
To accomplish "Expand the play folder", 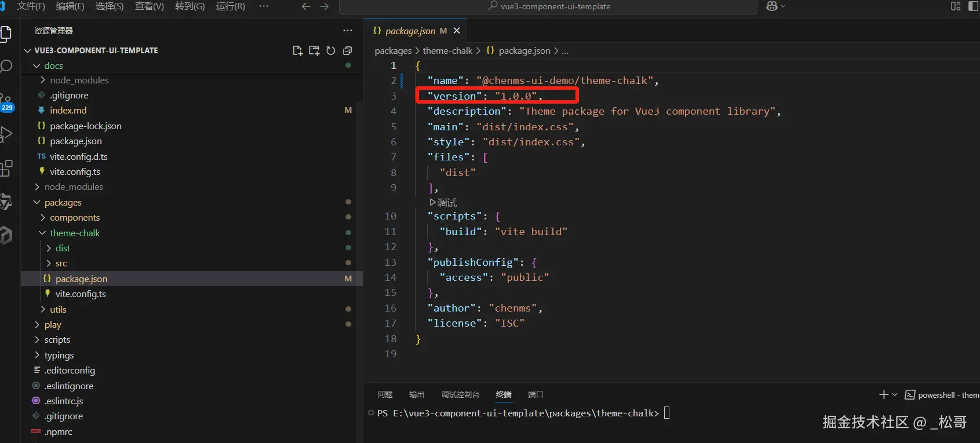I will [x=53, y=325].
